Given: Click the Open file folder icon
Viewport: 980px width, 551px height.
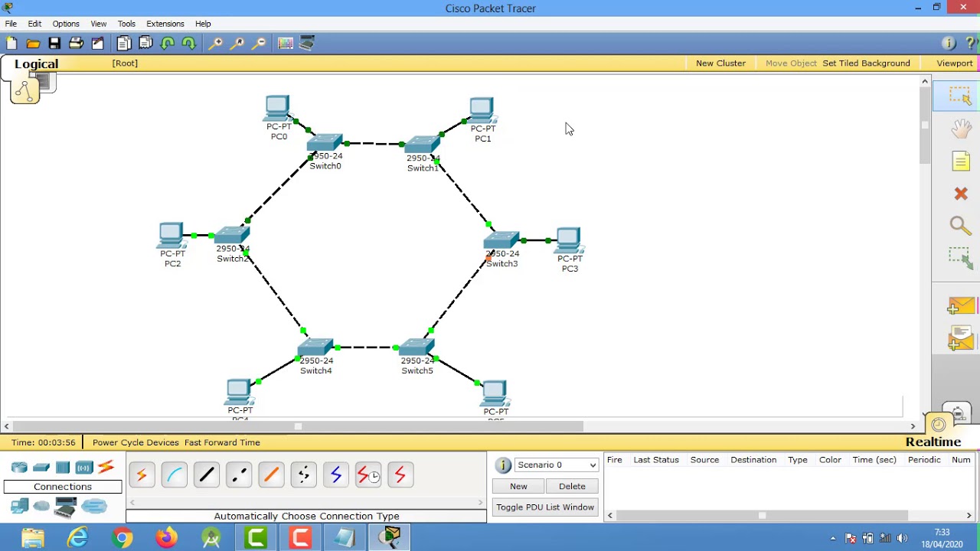Looking at the screenshot, I should click(33, 44).
